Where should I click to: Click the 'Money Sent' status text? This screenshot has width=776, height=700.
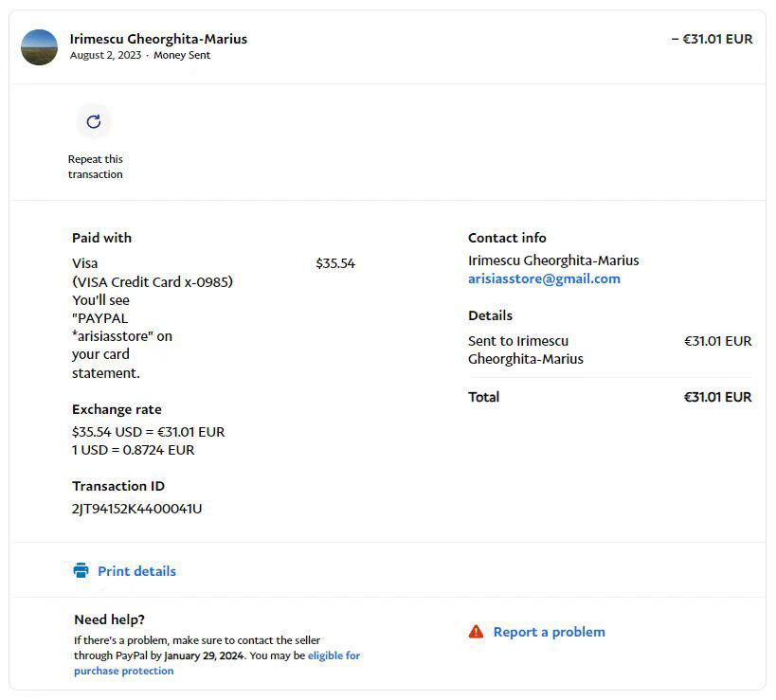pos(182,55)
